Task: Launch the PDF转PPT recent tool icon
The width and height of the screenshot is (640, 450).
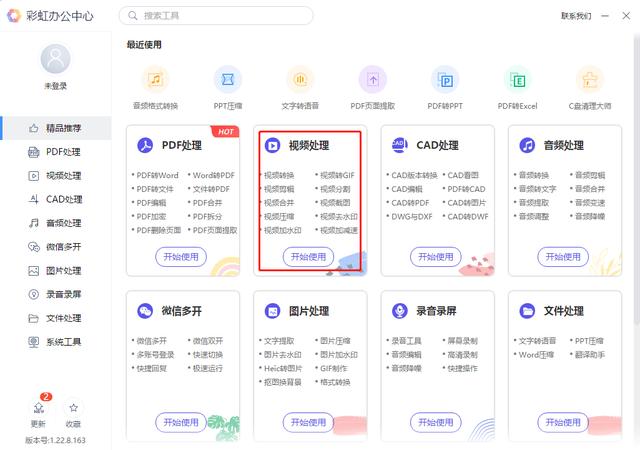Action: tap(445, 80)
